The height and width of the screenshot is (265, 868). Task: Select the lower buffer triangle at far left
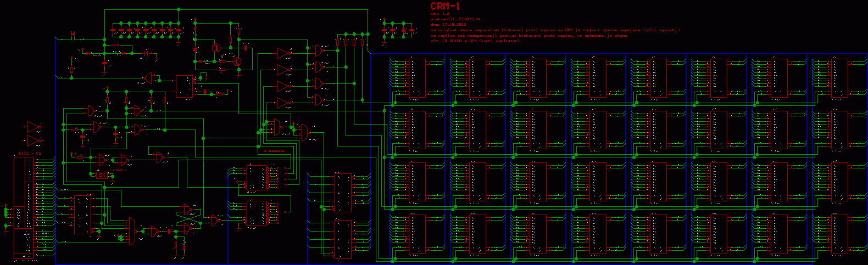pyautogui.click(x=34, y=141)
